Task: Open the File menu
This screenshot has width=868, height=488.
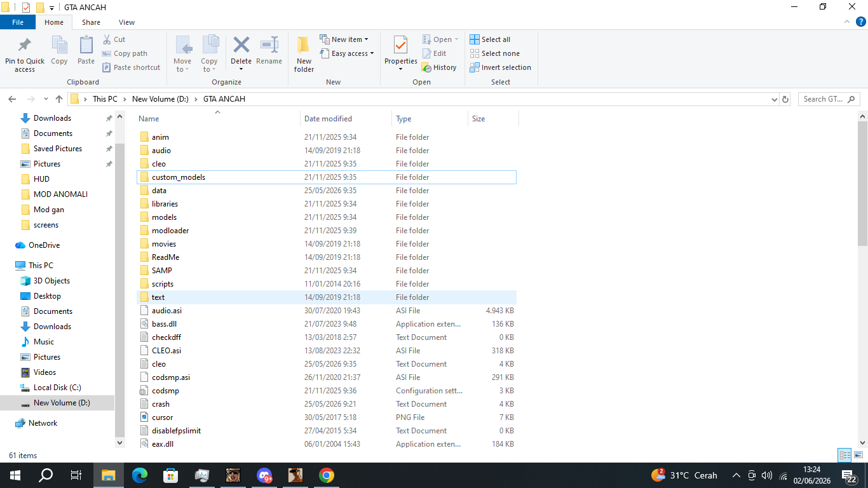Action: (x=18, y=22)
